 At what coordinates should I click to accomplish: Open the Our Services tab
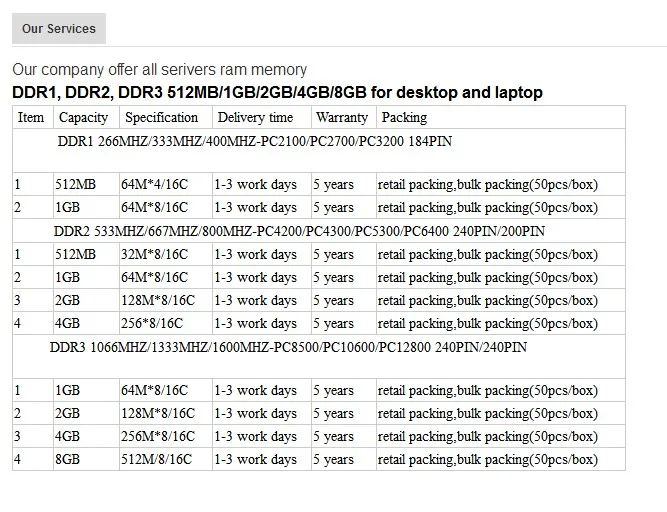(59, 29)
